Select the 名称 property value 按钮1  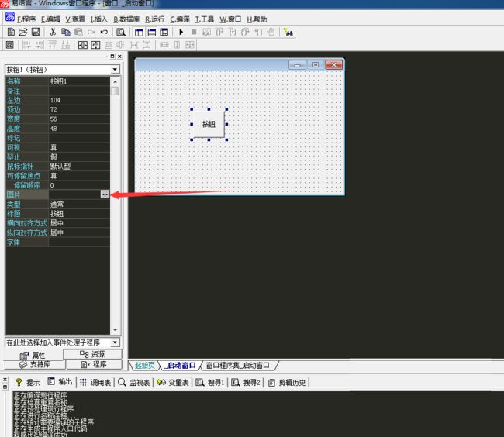click(79, 81)
